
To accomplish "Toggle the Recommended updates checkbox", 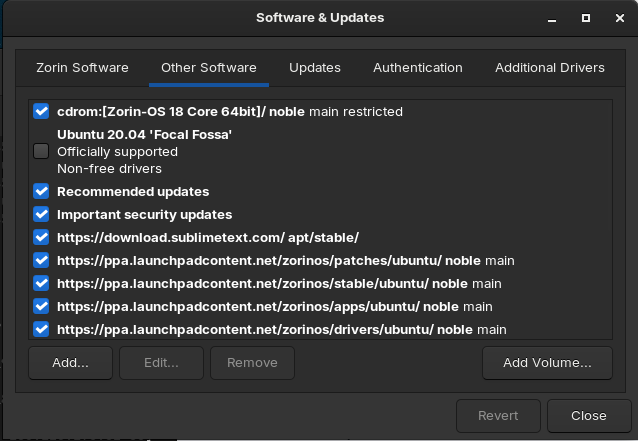I will (x=41, y=191).
